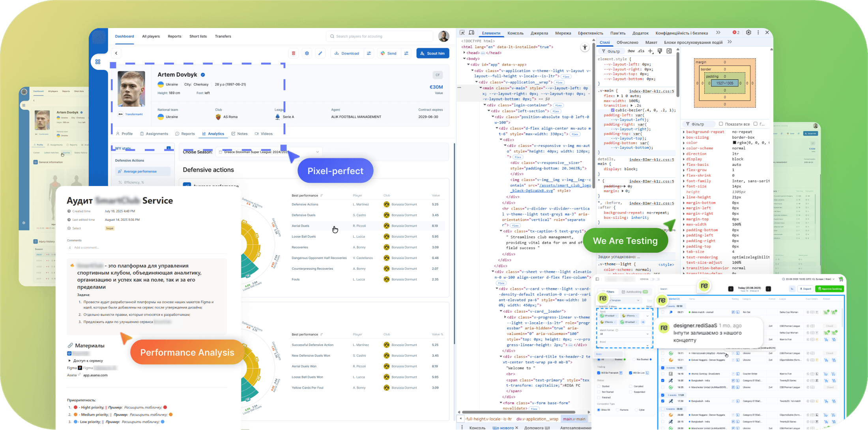Viewport: 868px width, 430px height.
Task: Uncheck the cubic-bezier property checkbox
Action: 613,110
